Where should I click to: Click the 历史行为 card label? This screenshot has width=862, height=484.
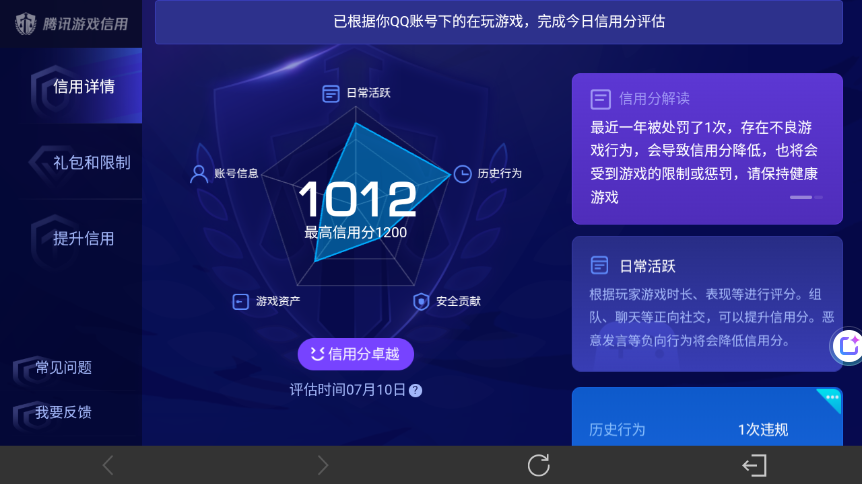617,430
